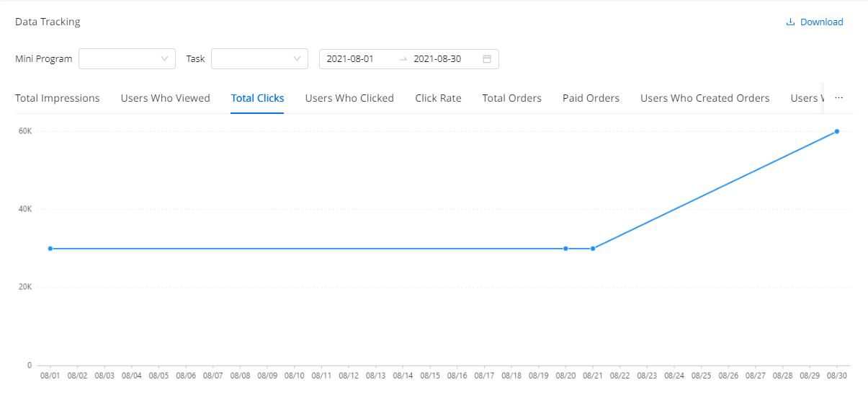Click the Download icon
Screen dimensions: 868x403
790,22
